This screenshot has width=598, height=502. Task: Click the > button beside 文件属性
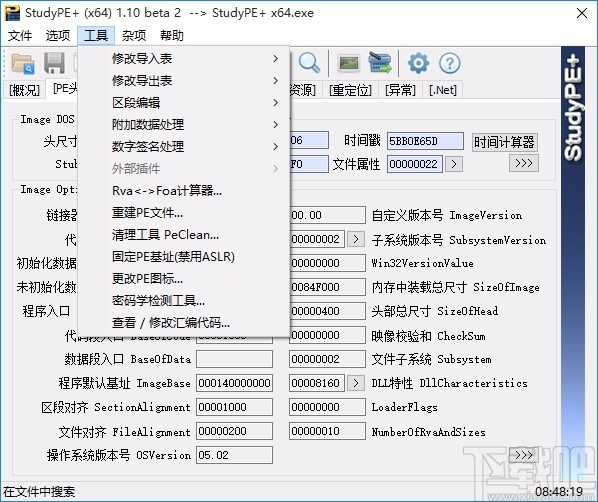click(x=454, y=164)
